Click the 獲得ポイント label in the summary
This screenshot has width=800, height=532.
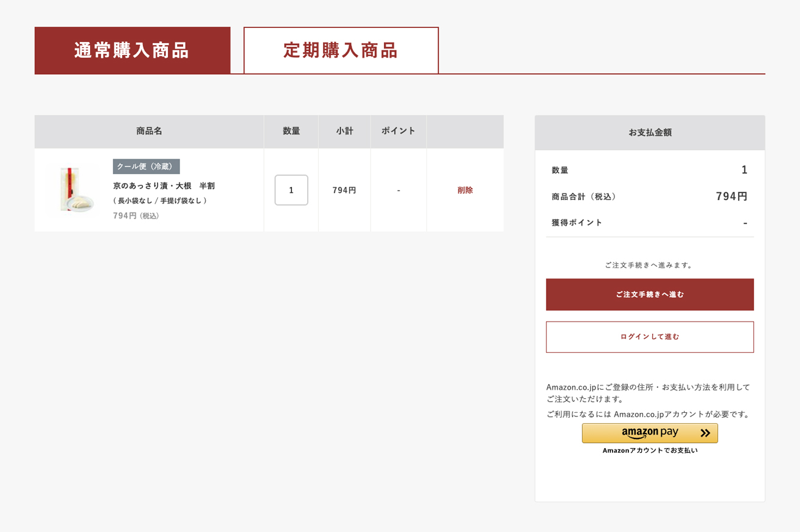(x=577, y=223)
